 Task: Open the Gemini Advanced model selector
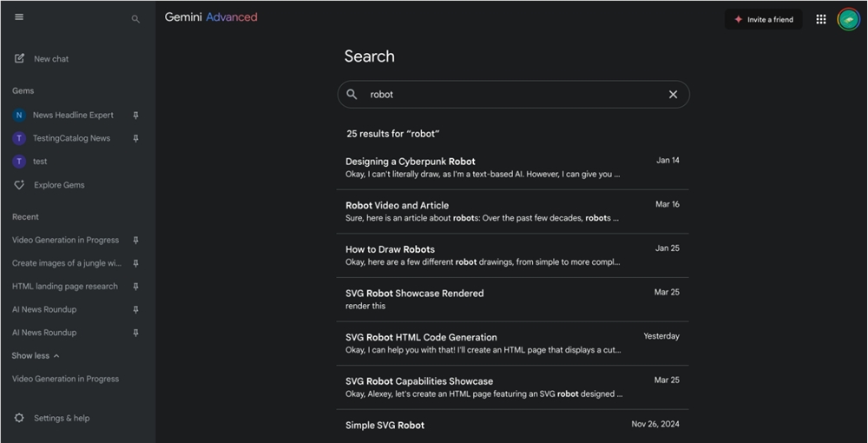tap(211, 17)
